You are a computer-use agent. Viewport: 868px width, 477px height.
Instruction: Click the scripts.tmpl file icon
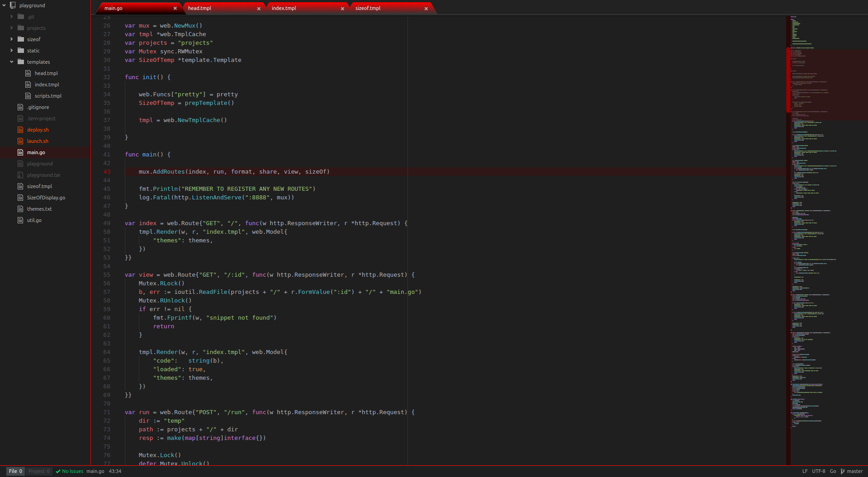(x=28, y=96)
